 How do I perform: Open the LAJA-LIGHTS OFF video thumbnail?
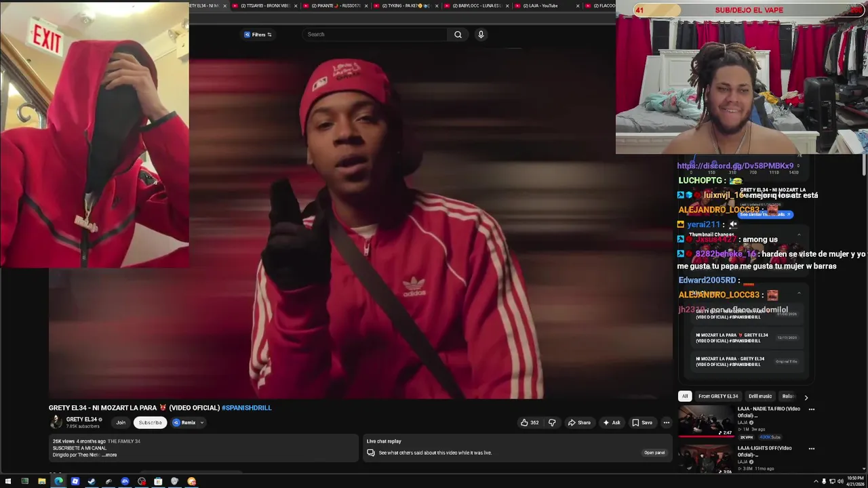pos(706,460)
